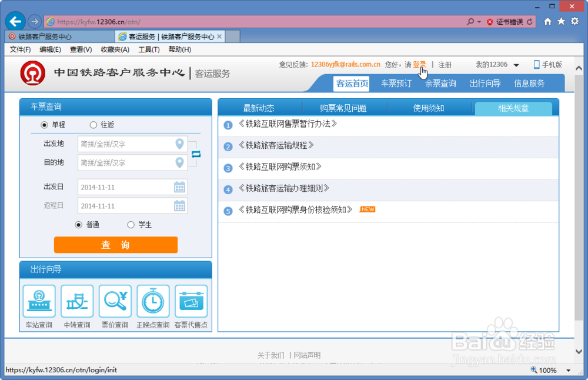Switch to 最新动态 panel tab
This screenshot has width=588, height=380.
click(x=259, y=108)
